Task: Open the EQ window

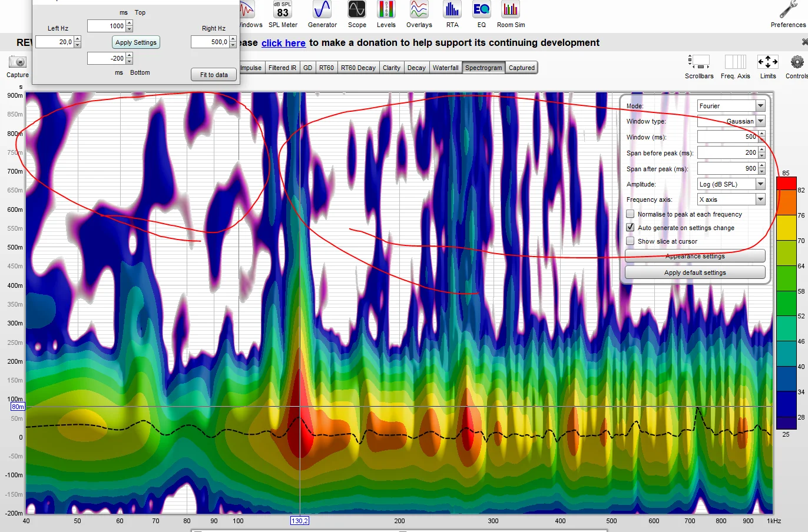Action: tap(482, 15)
